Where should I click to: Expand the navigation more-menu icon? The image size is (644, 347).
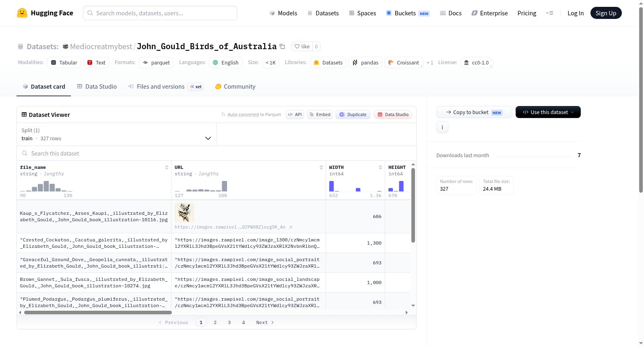tap(549, 13)
